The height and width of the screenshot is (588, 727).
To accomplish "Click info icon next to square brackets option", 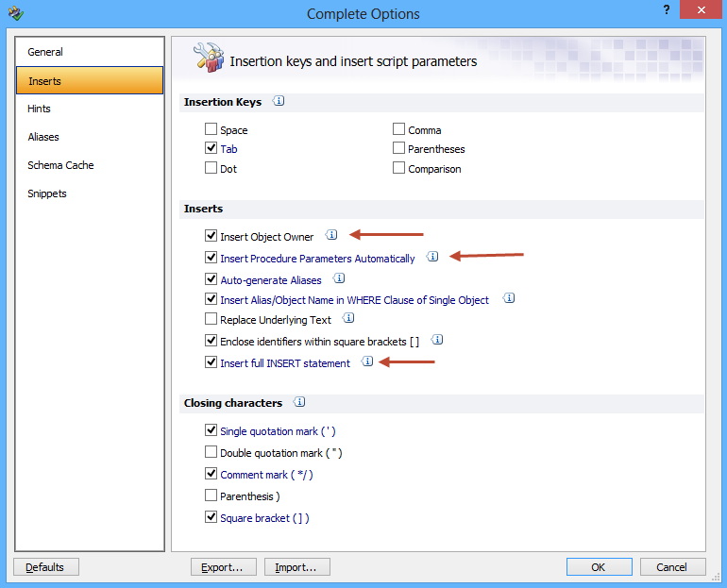I will click(437, 340).
